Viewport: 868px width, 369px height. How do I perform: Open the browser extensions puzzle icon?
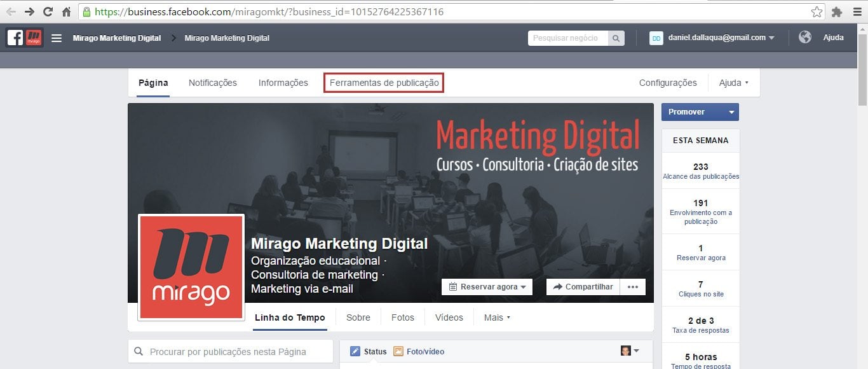point(837,12)
